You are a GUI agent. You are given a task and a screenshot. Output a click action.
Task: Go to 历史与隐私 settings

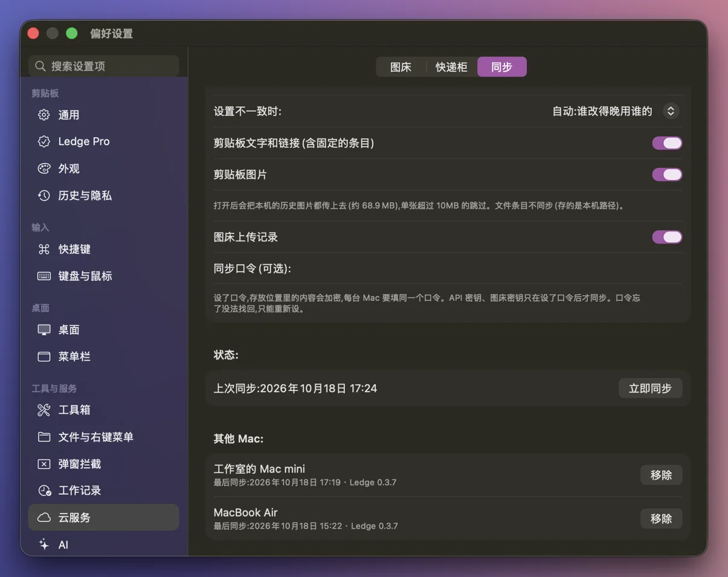click(x=104, y=195)
